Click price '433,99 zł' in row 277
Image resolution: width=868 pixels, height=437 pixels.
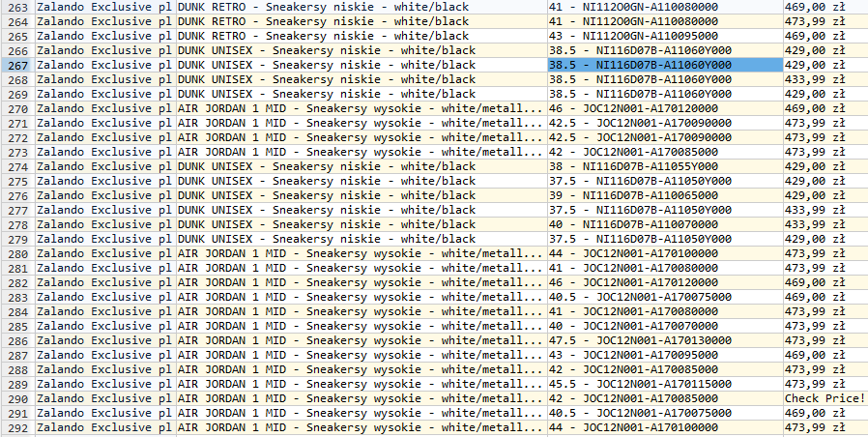[x=825, y=210]
